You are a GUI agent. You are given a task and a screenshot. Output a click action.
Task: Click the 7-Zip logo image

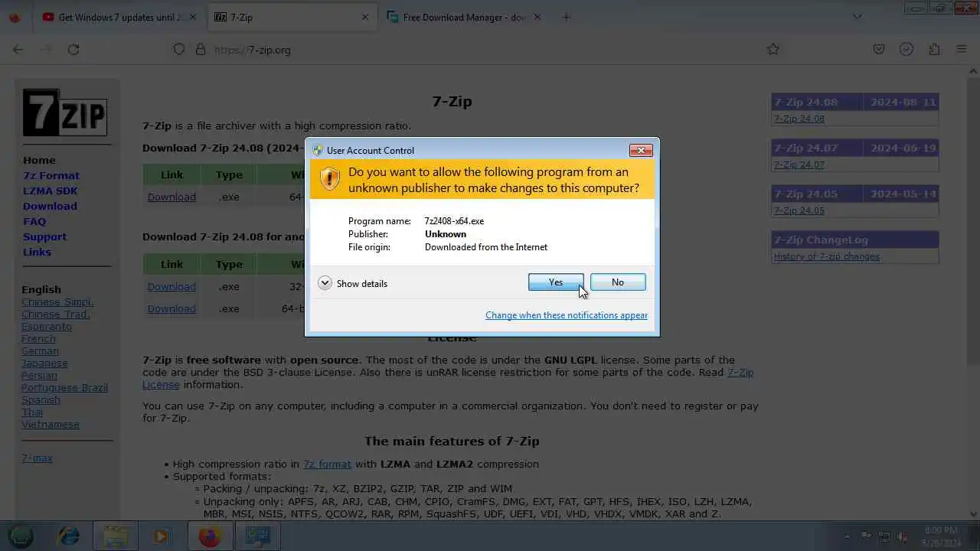coord(65,112)
